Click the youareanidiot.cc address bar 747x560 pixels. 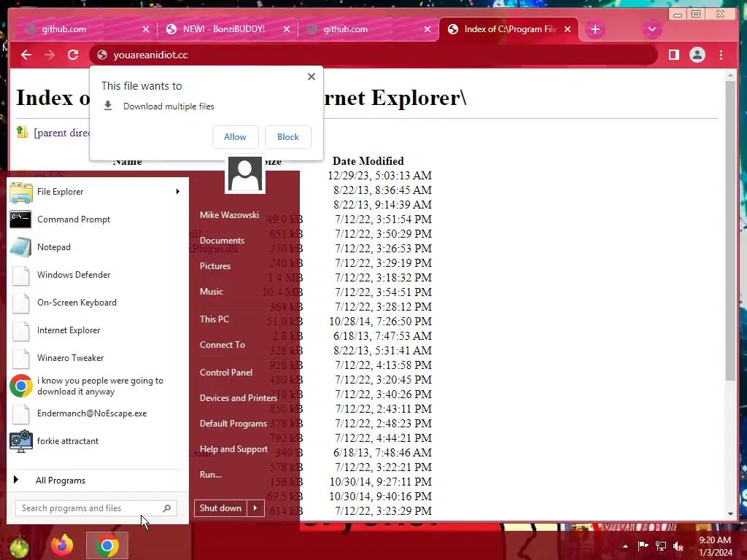pos(373,55)
